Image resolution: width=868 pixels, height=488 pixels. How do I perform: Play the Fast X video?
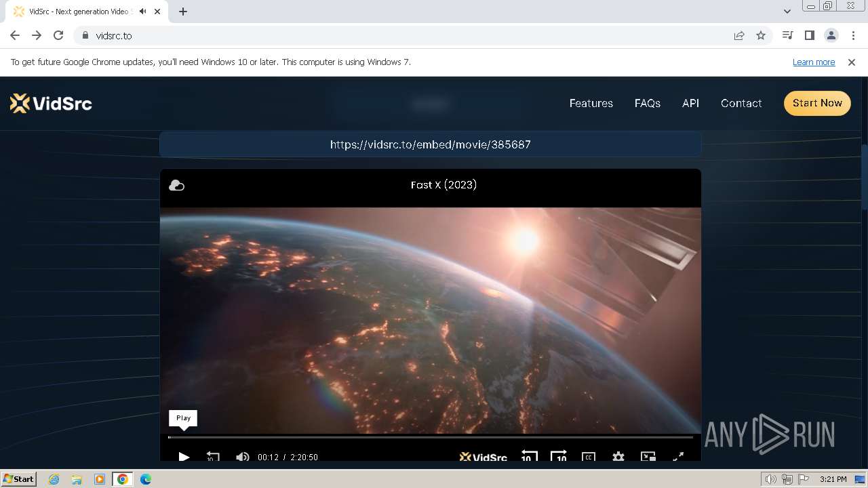[184, 457]
